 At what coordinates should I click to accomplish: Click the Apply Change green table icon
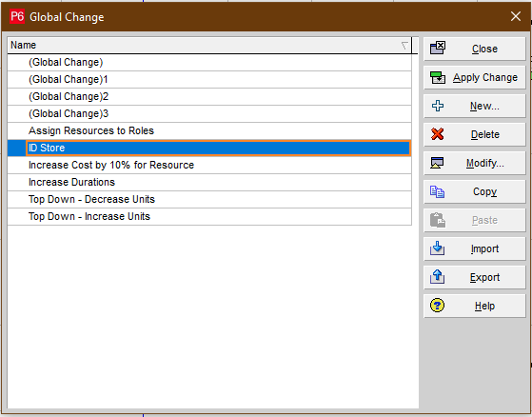438,77
